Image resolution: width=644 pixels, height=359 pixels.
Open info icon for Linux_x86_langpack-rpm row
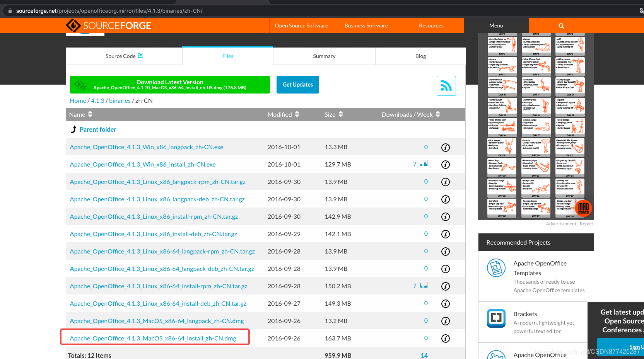tap(446, 182)
